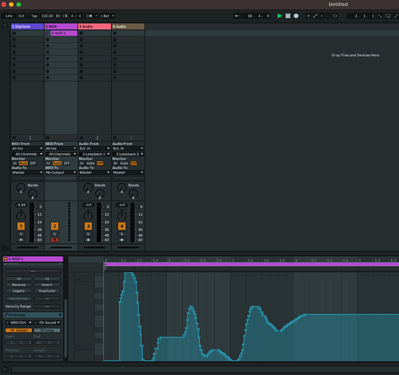Open MIDI From All Ins dropdown on Digitone track
This screenshot has height=375, width=399.
27,148
